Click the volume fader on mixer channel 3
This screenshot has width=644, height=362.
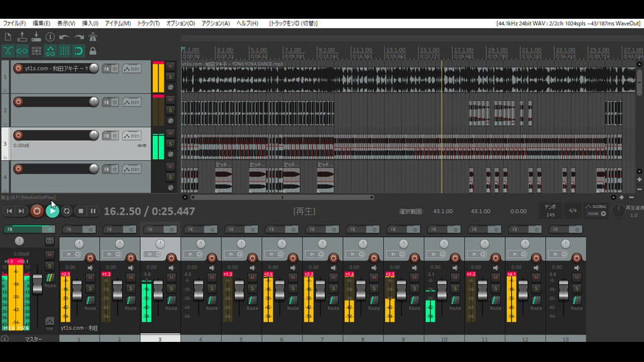click(x=158, y=288)
